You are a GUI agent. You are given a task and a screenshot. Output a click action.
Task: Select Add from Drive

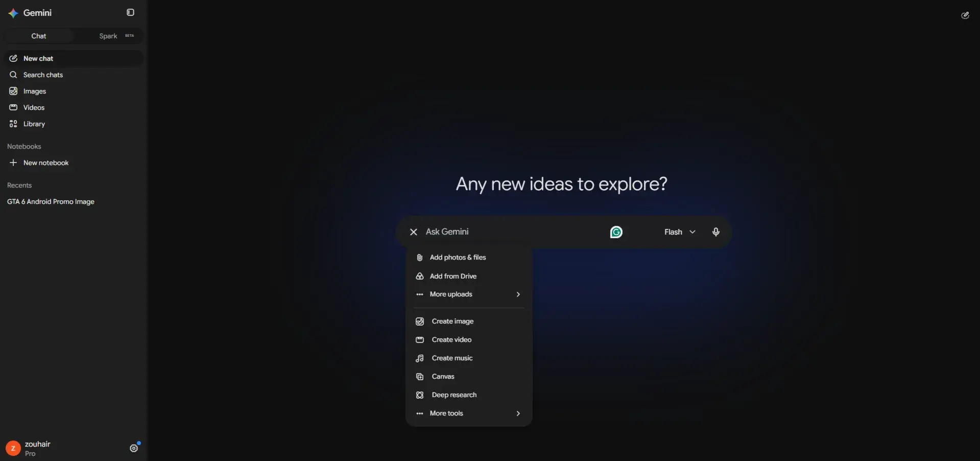[x=469, y=276]
